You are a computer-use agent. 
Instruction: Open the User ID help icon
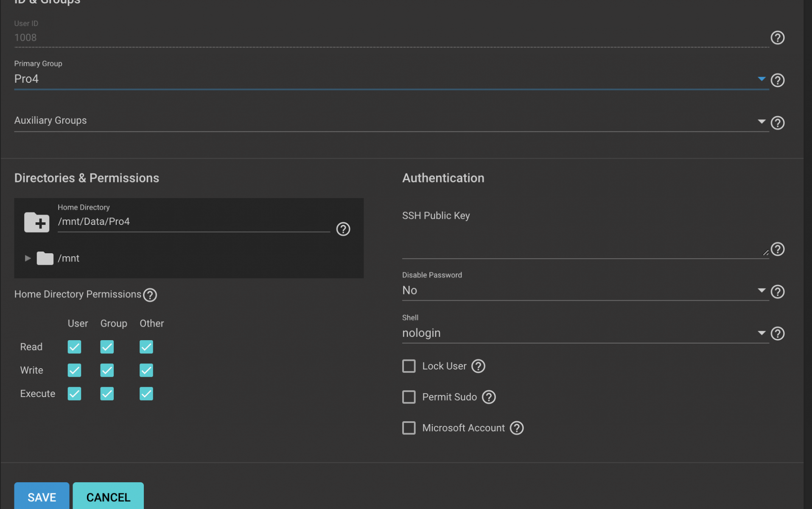point(777,38)
